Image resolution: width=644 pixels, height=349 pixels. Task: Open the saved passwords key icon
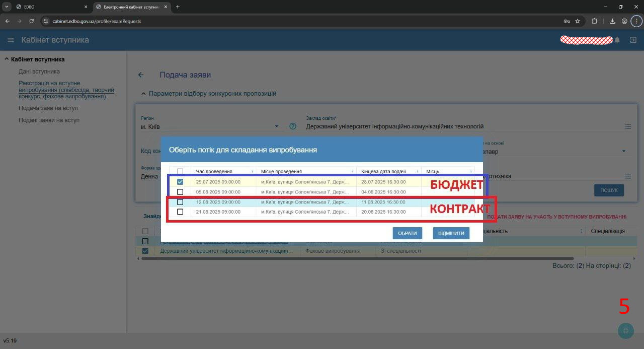(x=567, y=21)
